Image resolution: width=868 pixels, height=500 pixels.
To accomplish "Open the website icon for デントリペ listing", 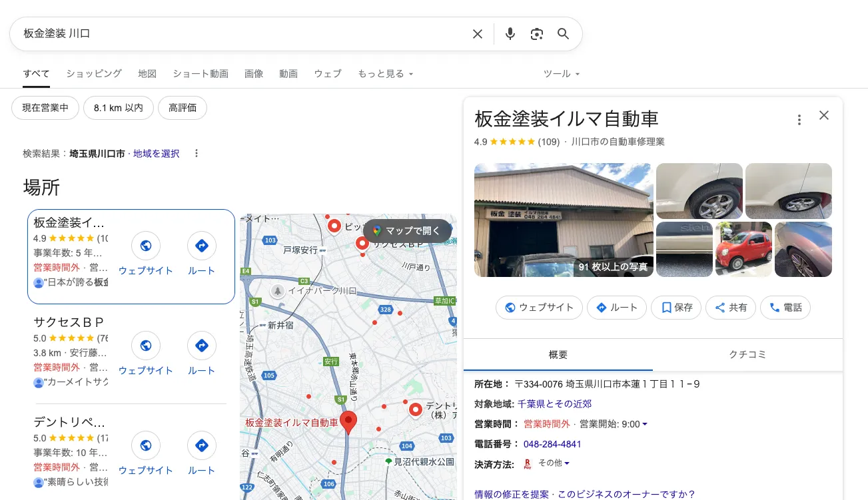I will coord(145,445).
